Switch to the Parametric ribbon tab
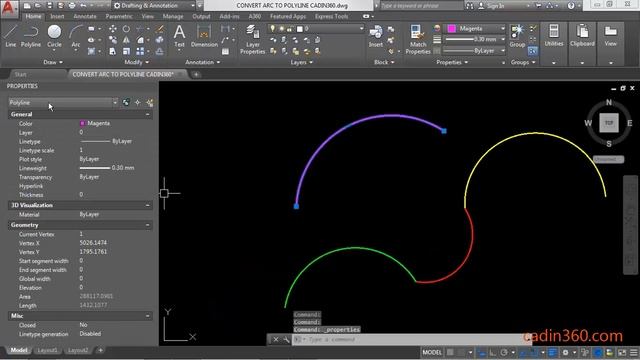Image resolution: width=640 pixels, height=360 pixels. pos(119,17)
